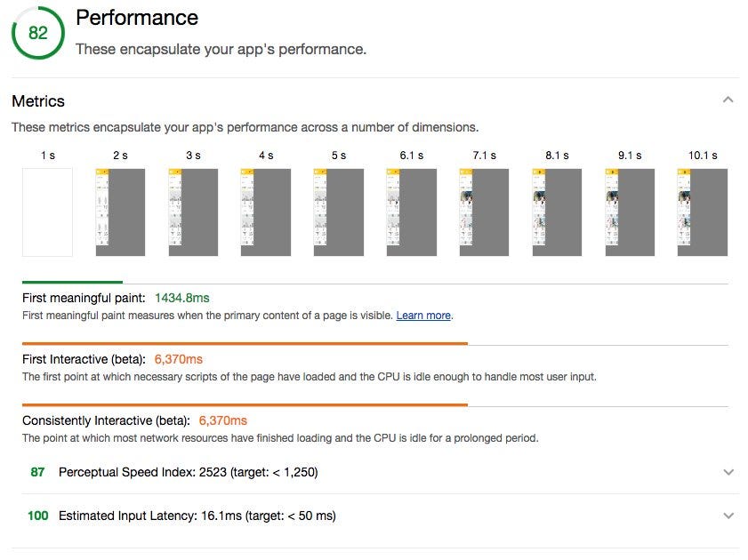Image resolution: width=748 pixels, height=560 pixels.
Task: Open the Learn more link
Action: point(423,316)
